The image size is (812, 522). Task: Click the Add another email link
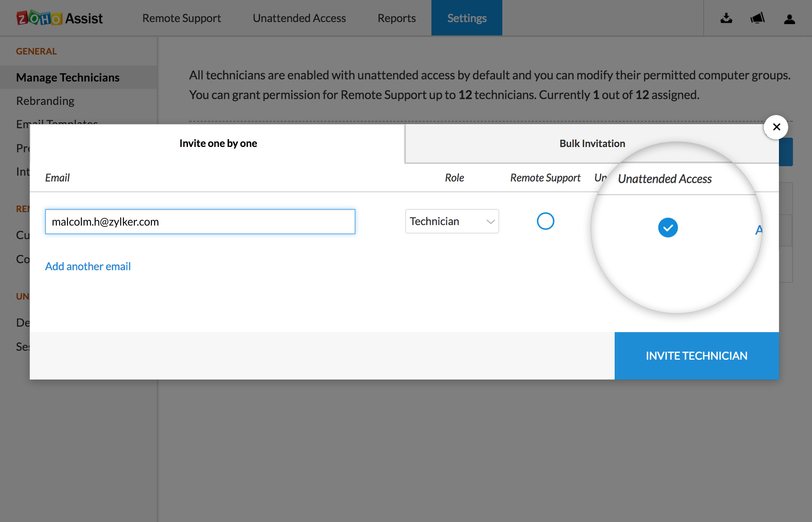point(88,266)
